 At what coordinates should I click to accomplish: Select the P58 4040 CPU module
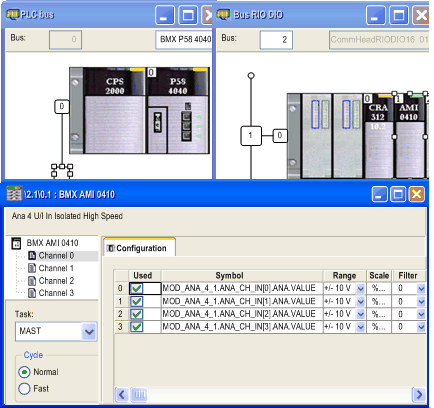[x=178, y=110]
